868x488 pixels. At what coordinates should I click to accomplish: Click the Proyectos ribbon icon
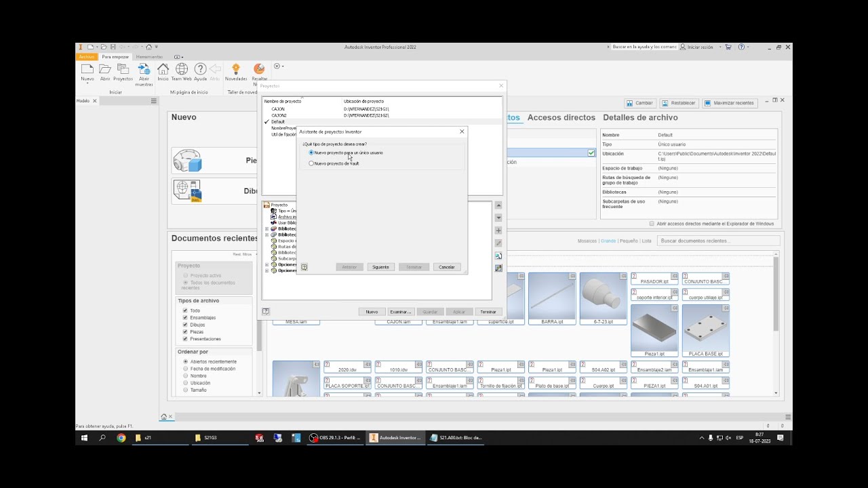pyautogui.click(x=123, y=69)
